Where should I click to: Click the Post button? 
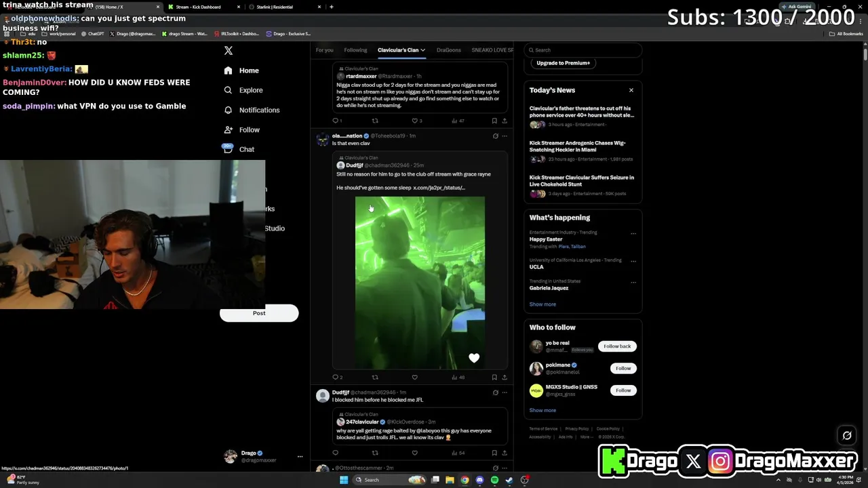point(259,313)
